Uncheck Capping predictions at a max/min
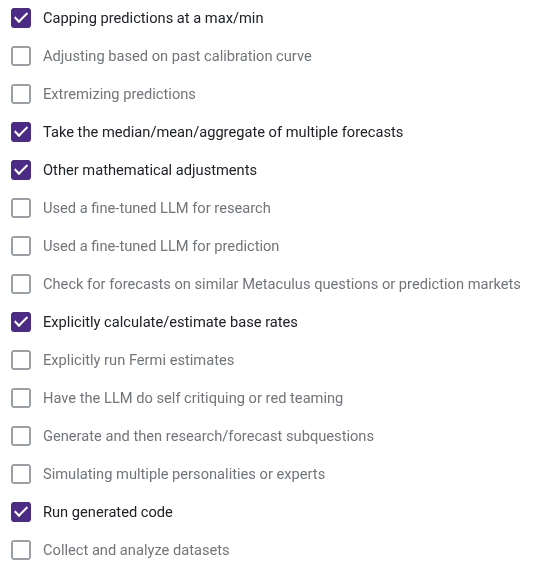536x568 pixels. (21, 18)
